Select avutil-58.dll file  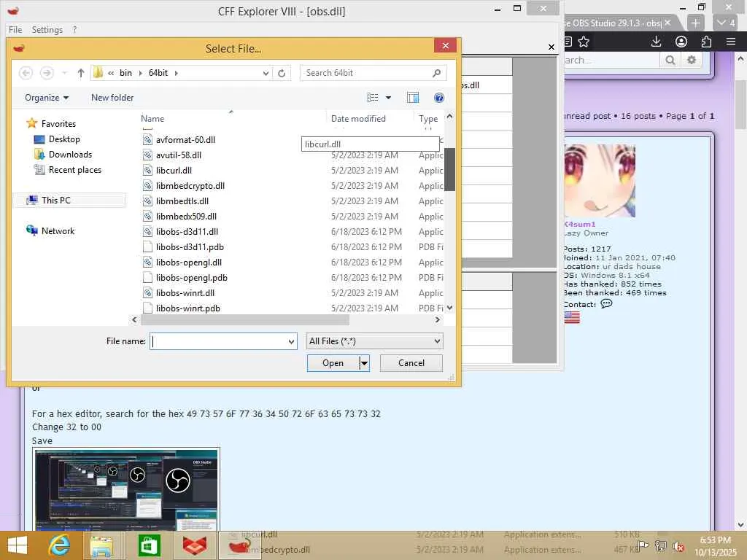coord(179,155)
